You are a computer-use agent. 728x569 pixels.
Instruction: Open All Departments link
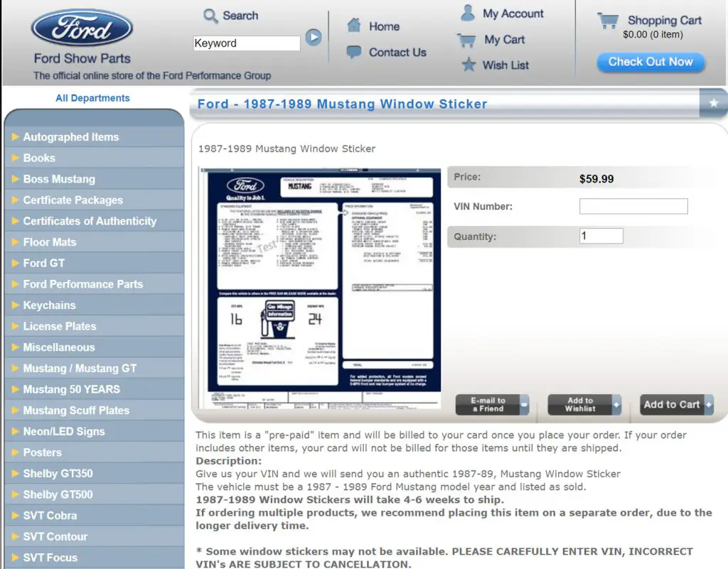[x=92, y=98]
